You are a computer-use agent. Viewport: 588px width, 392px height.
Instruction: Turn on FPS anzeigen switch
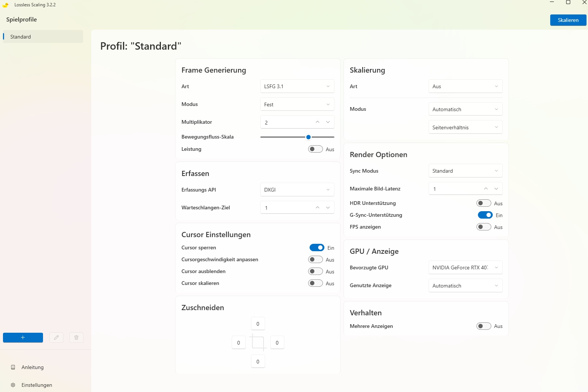pyautogui.click(x=483, y=227)
